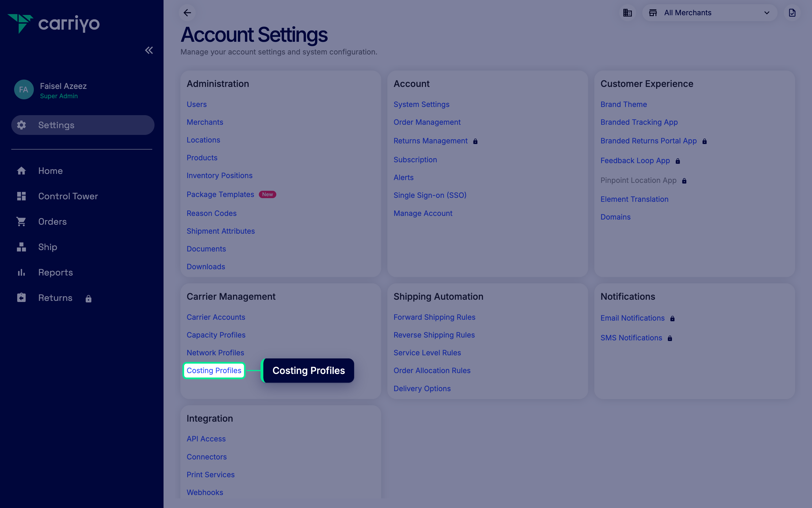Open Shipment Attributes
The height and width of the screenshot is (508, 812).
point(221,231)
